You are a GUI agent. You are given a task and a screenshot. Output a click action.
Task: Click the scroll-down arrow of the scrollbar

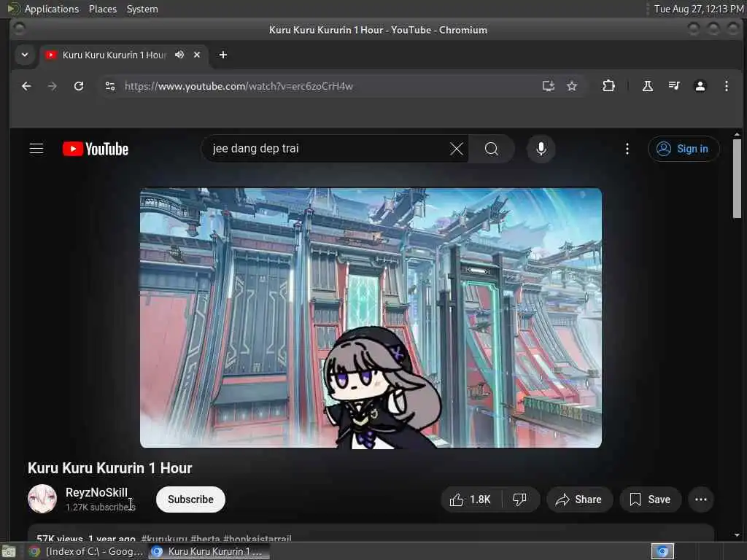[737, 534]
